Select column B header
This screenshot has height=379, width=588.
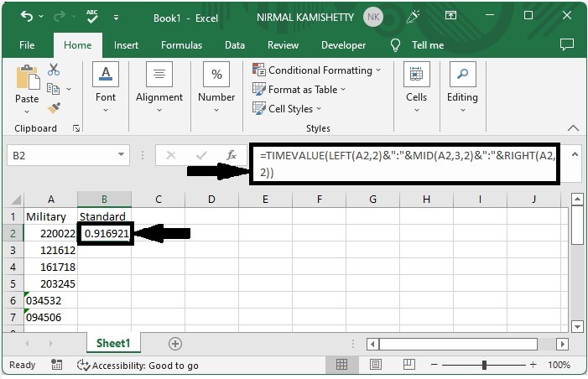pos(104,200)
